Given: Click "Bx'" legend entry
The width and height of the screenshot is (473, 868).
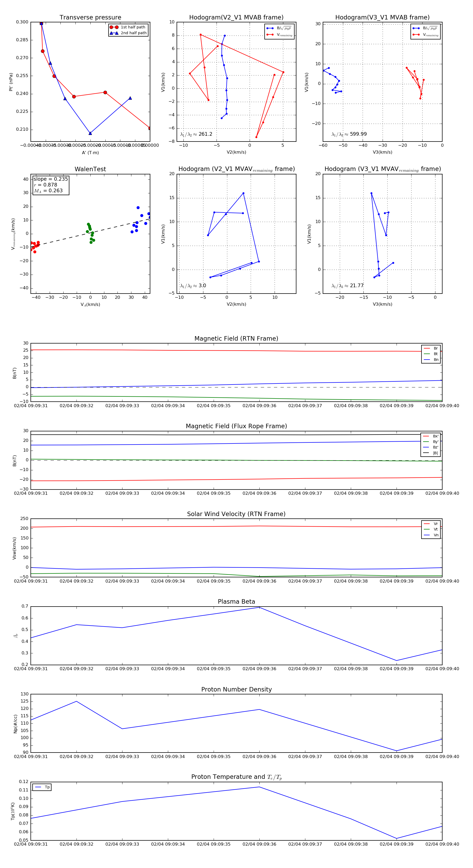Looking at the screenshot, I should click(x=431, y=436).
